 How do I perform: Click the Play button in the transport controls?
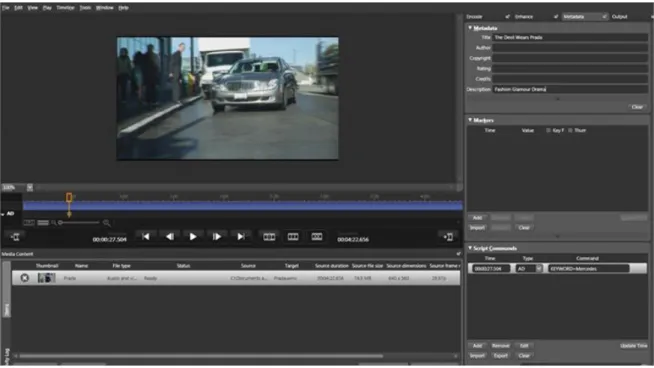click(x=193, y=237)
